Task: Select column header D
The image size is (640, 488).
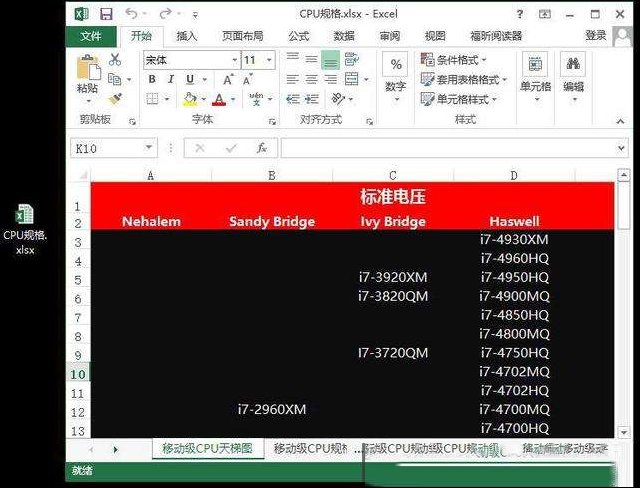Action: [514, 175]
